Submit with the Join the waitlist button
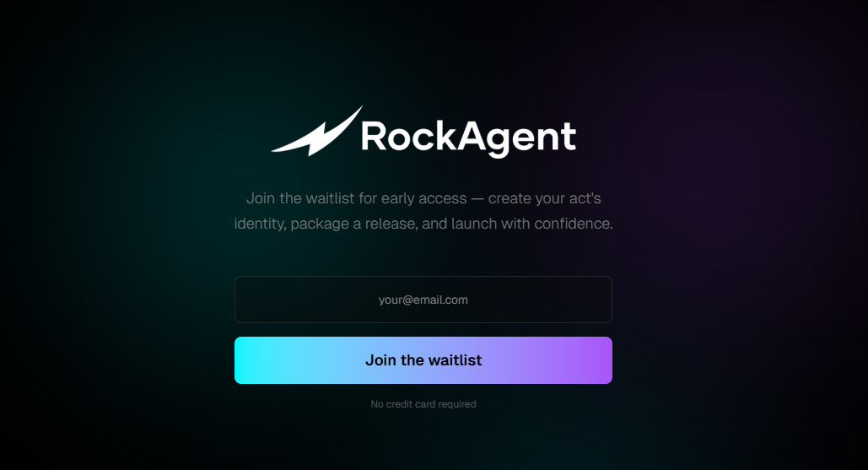This screenshot has height=470, width=868. point(423,360)
